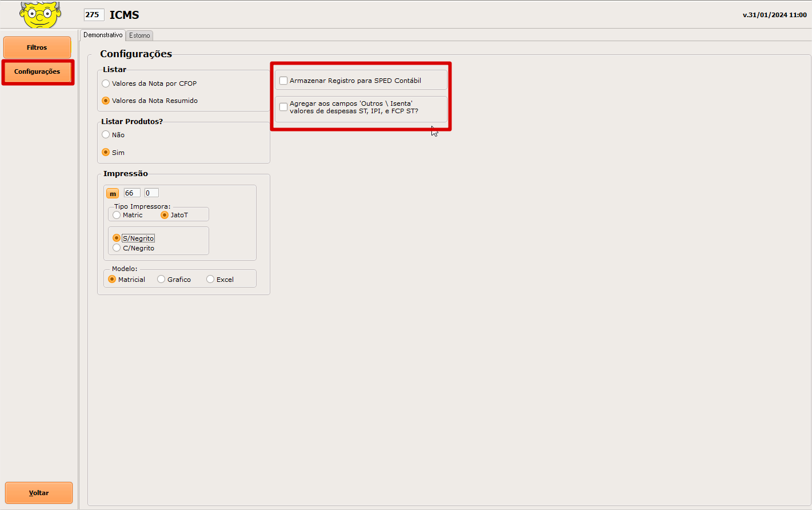The image size is (812, 510).
Task: Choose Sim under Listar Produtos
Action: [106, 153]
